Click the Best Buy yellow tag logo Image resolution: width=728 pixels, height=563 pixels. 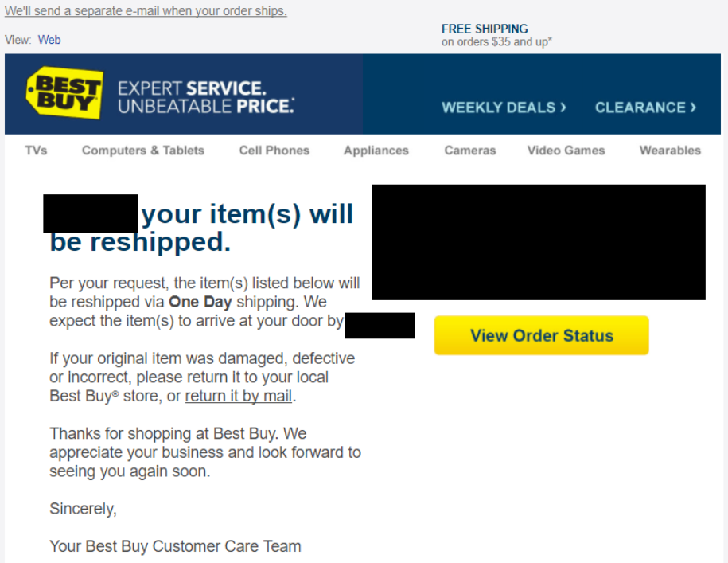[64, 93]
